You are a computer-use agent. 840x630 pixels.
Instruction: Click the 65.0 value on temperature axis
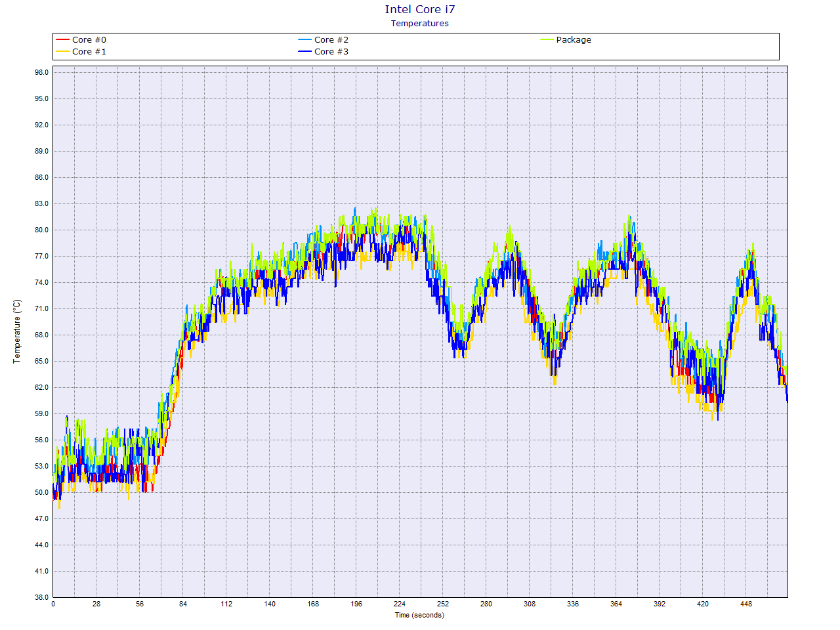tap(42, 362)
